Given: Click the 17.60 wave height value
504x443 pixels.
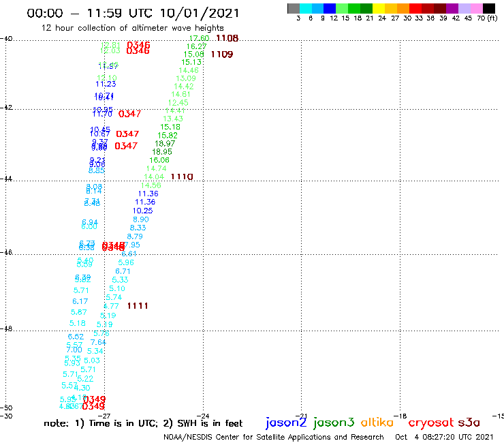Looking at the screenshot, I should tap(199, 38).
